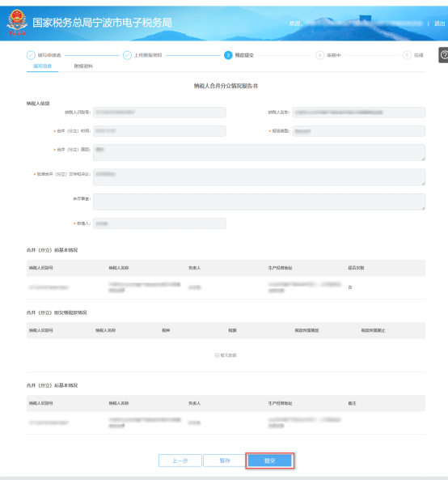Switch to the 附报资料 tab
This screenshot has width=448, height=480.
pos(83,66)
